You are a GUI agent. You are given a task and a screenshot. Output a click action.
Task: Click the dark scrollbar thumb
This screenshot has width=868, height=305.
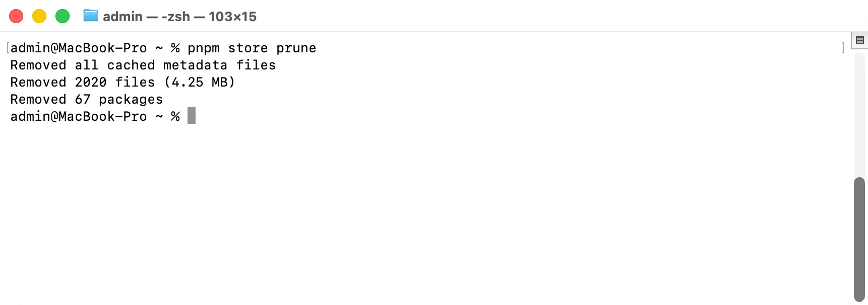pos(859,240)
